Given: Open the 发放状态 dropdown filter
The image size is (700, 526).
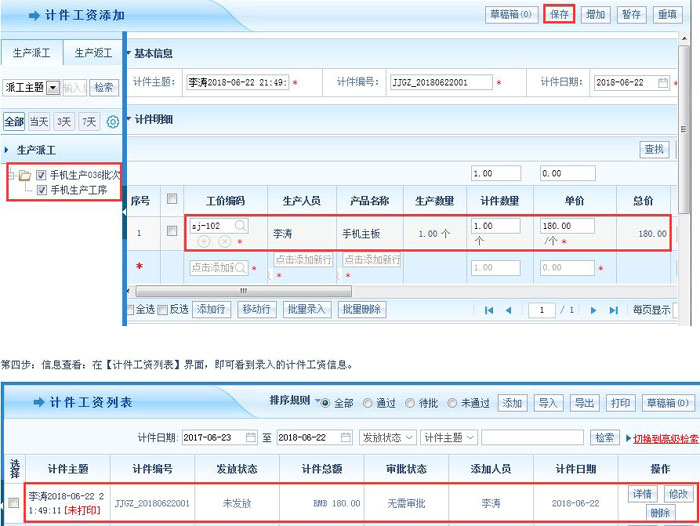Looking at the screenshot, I should click(x=386, y=437).
